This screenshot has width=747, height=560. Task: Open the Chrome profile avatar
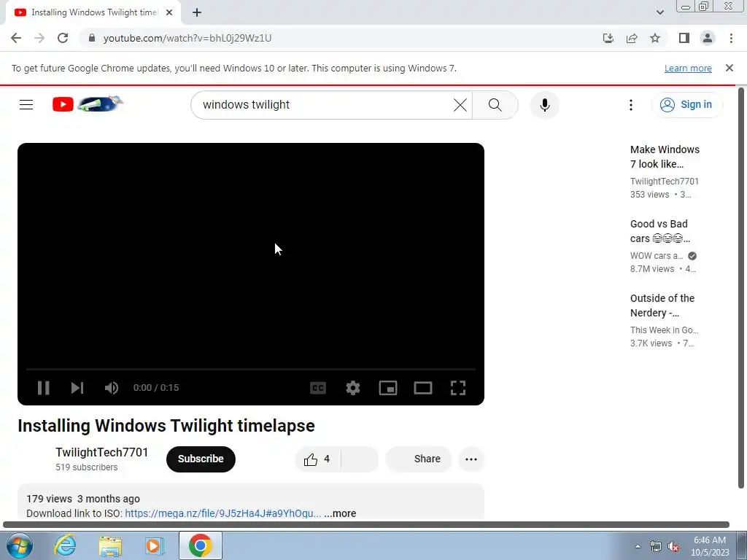click(x=708, y=38)
